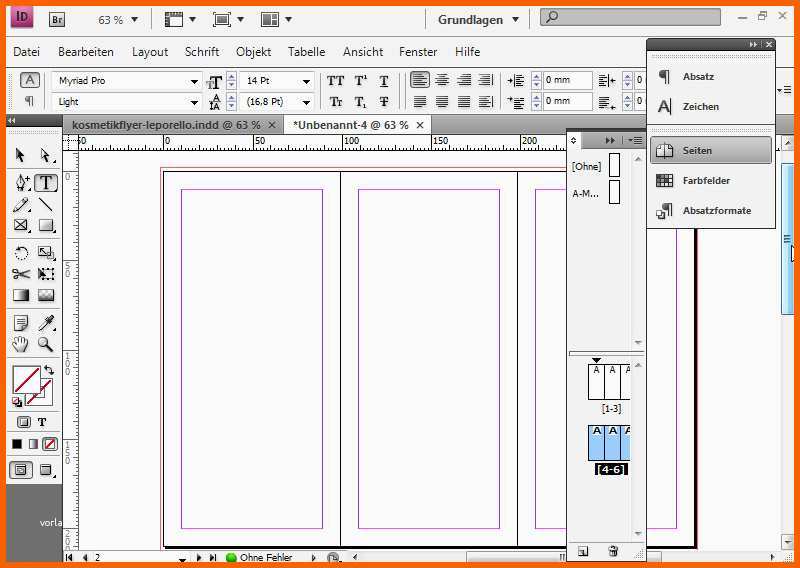Image resolution: width=800 pixels, height=568 pixels.
Task: Open the Myriad Pro font family dropdown
Action: [x=194, y=81]
